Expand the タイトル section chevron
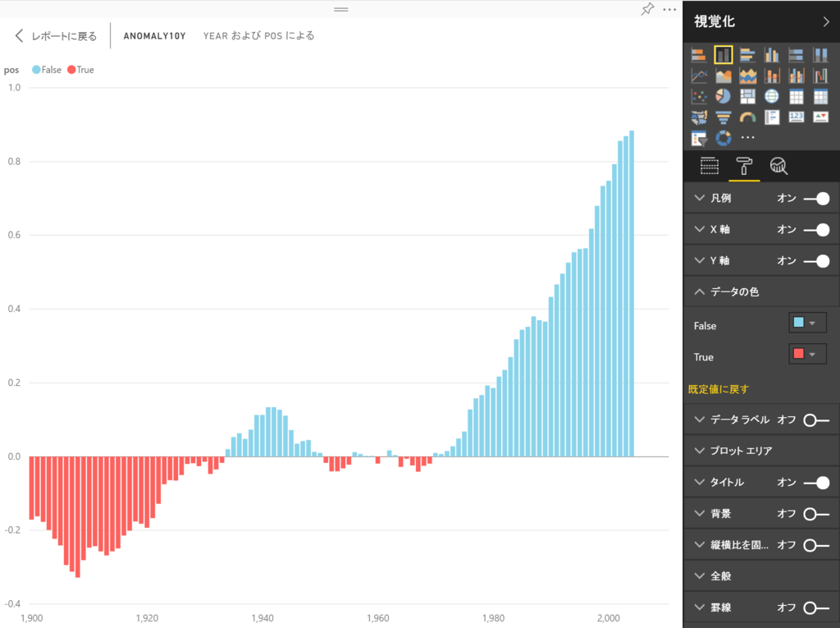840x628 pixels. (x=699, y=482)
